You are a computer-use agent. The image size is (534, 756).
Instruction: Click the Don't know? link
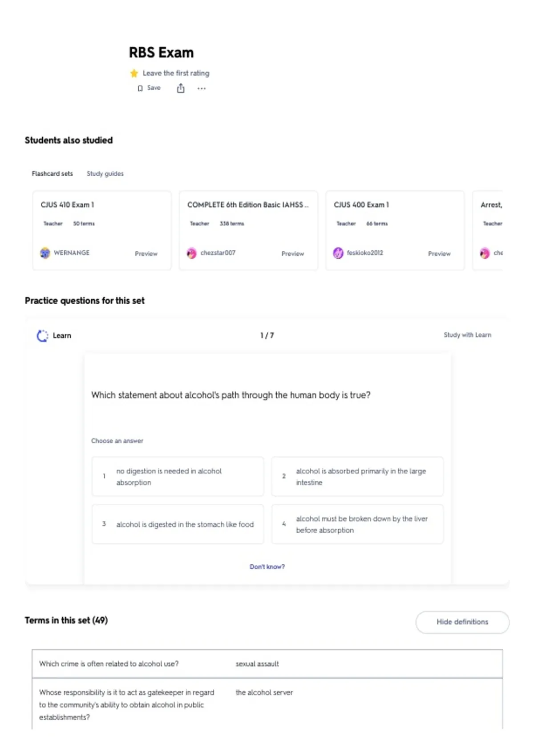click(x=267, y=567)
